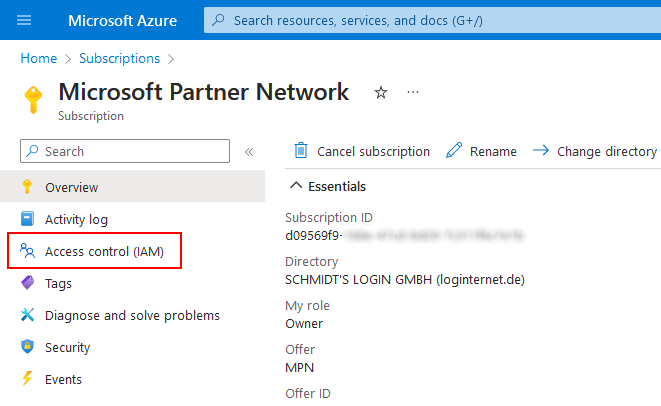
Task: Focus the global resource search bar
Action: pos(433,20)
